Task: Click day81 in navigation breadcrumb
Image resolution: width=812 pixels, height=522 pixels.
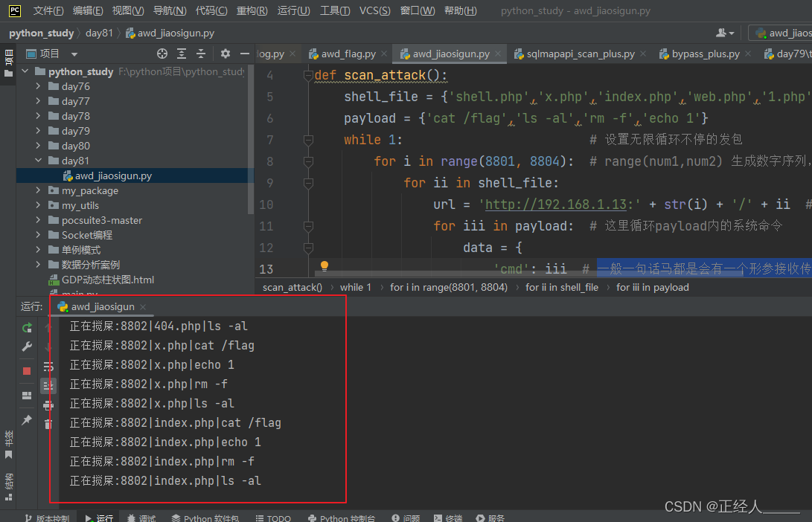Action: coord(99,33)
